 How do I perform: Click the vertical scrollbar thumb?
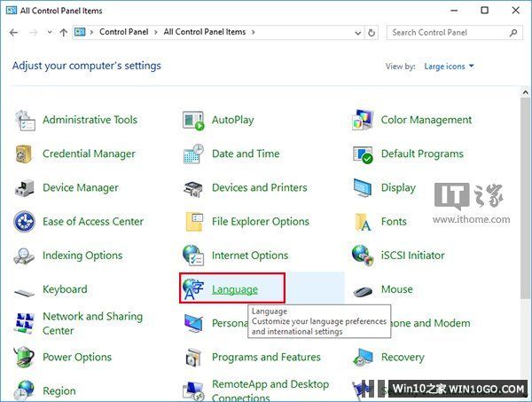tap(525, 199)
